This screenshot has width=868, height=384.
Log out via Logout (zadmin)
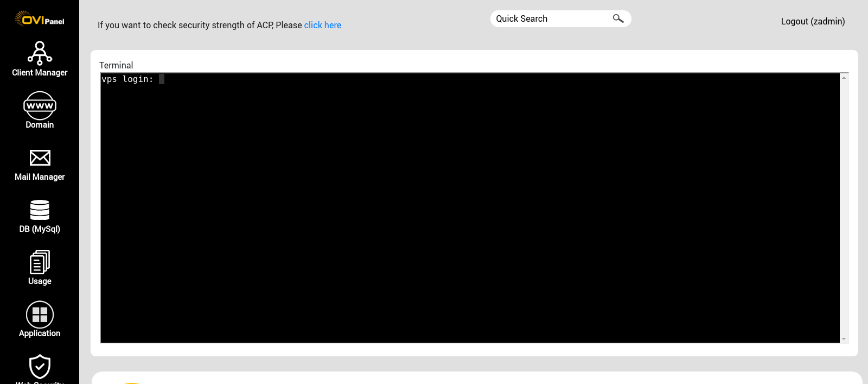(x=813, y=21)
